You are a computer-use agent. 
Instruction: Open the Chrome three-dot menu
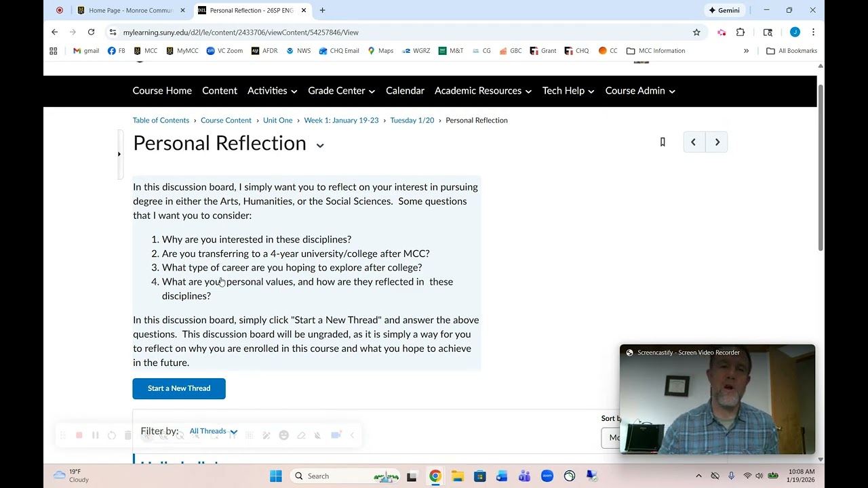tap(813, 32)
